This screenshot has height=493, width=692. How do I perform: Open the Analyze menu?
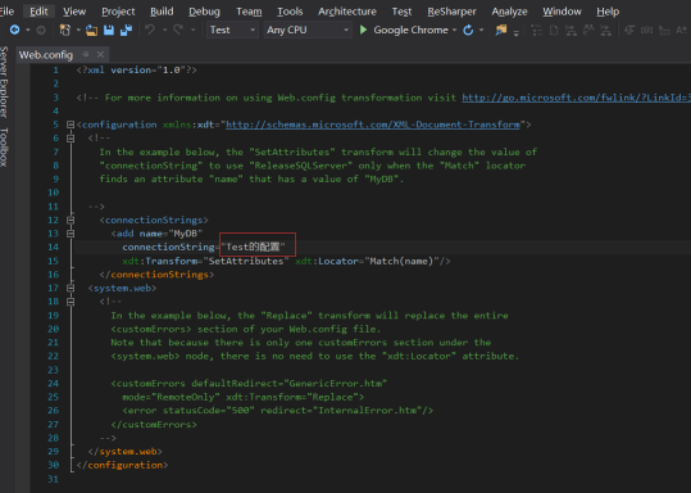(x=509, y=11)
